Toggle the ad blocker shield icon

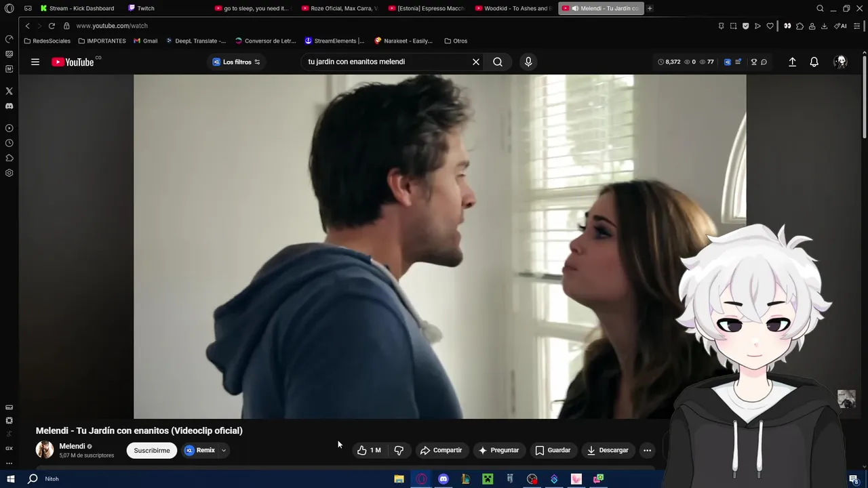pyautogui.click(x=745, y=26)
